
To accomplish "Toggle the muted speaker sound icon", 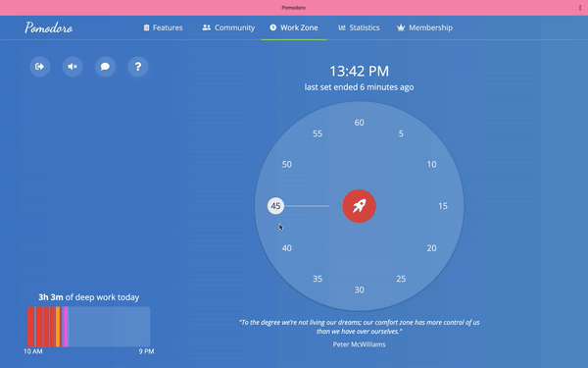I will coord(73,67).
